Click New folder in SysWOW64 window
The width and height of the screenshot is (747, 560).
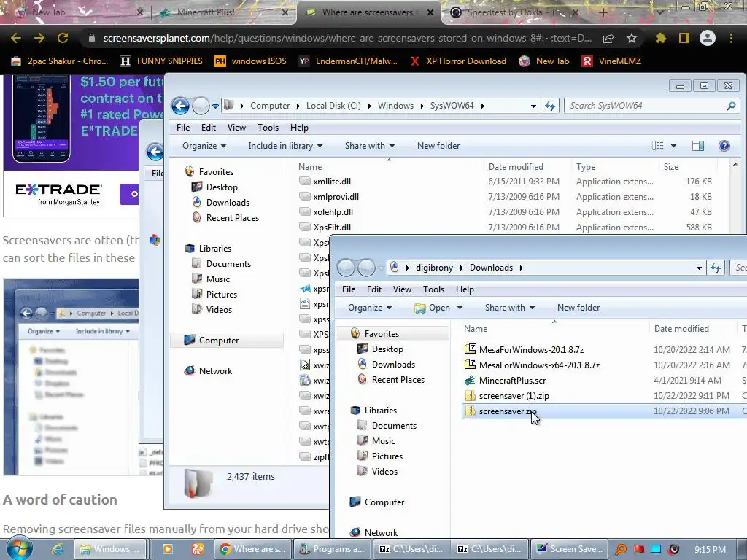438,146
